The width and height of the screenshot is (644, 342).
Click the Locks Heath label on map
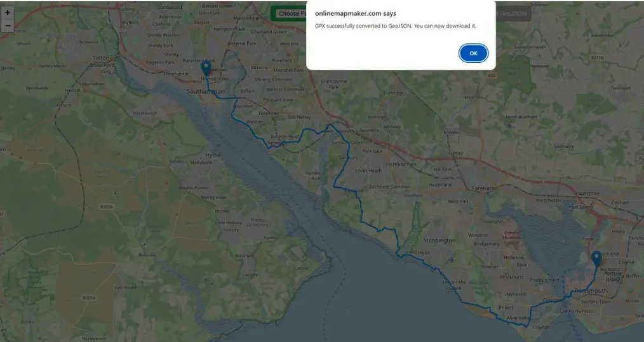368,171
